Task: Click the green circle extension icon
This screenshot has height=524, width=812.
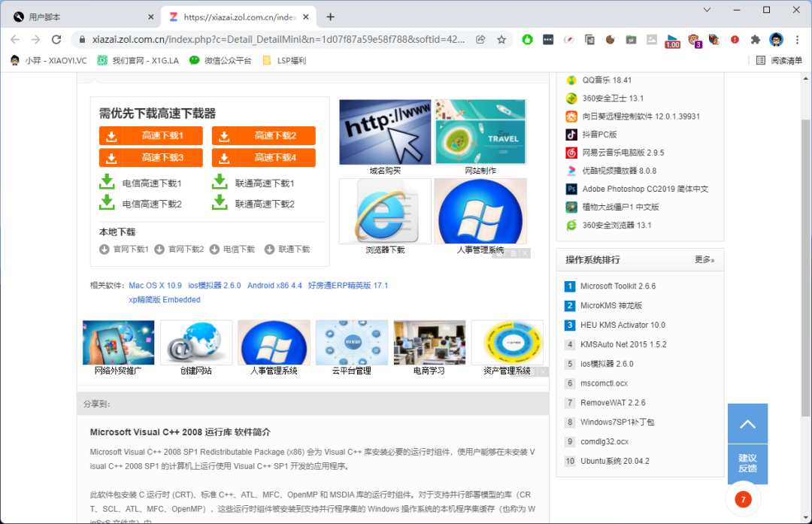Action: click(x=527, y=39)
